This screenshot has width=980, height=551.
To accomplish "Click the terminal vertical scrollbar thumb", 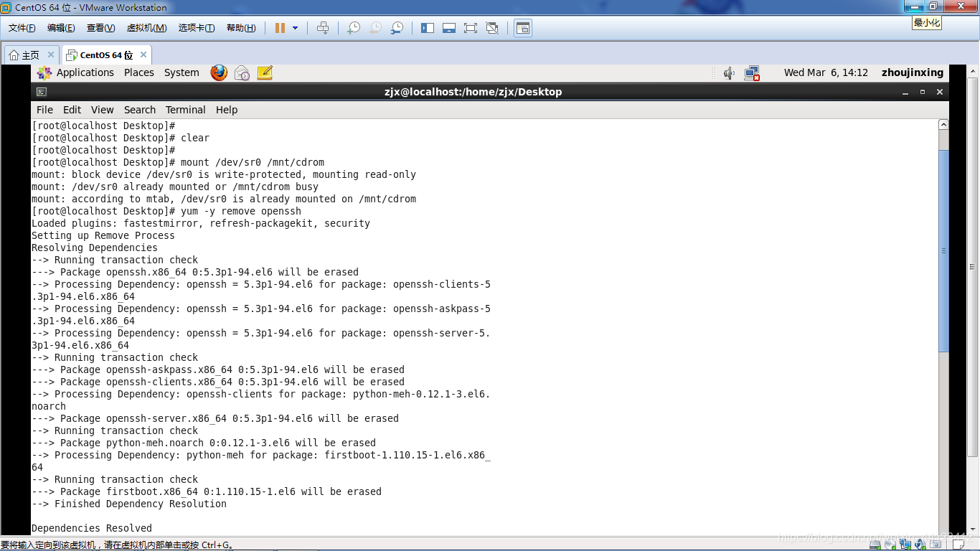I will click(943, 251).
